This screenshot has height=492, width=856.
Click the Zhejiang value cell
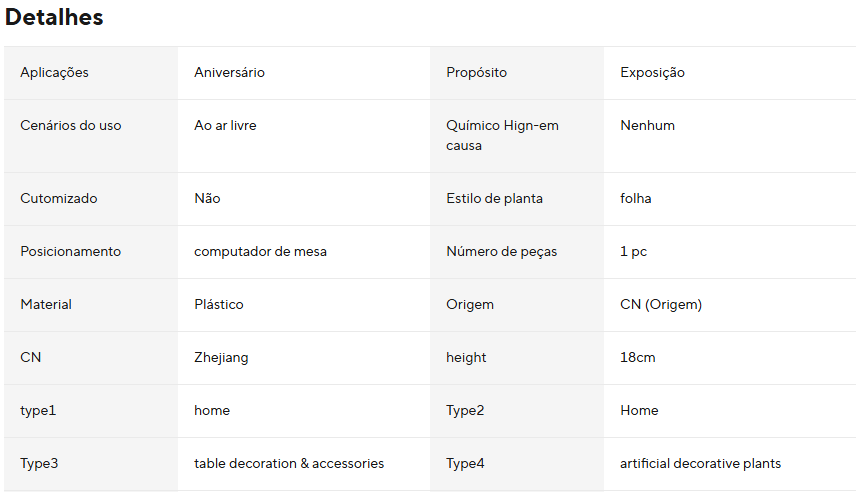304,358
